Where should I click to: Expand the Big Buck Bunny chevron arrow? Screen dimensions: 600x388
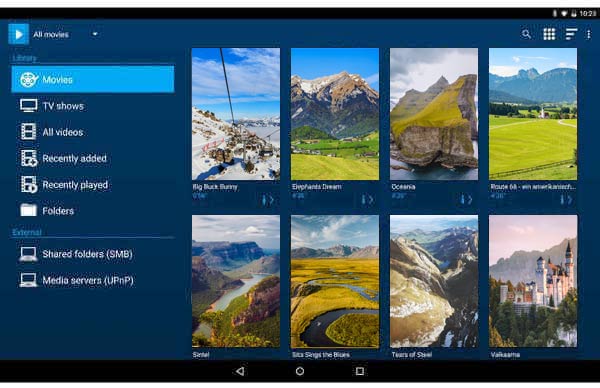click(271, 199)
